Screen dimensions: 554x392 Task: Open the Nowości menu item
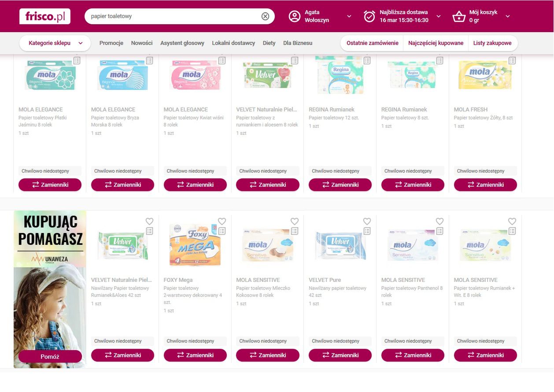click(142, 43)
